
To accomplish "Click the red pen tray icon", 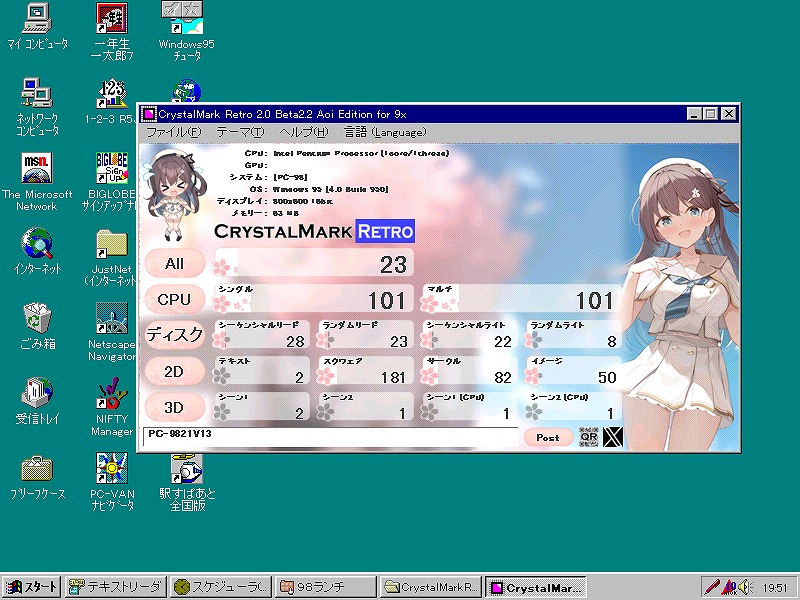I will [712, 587].
